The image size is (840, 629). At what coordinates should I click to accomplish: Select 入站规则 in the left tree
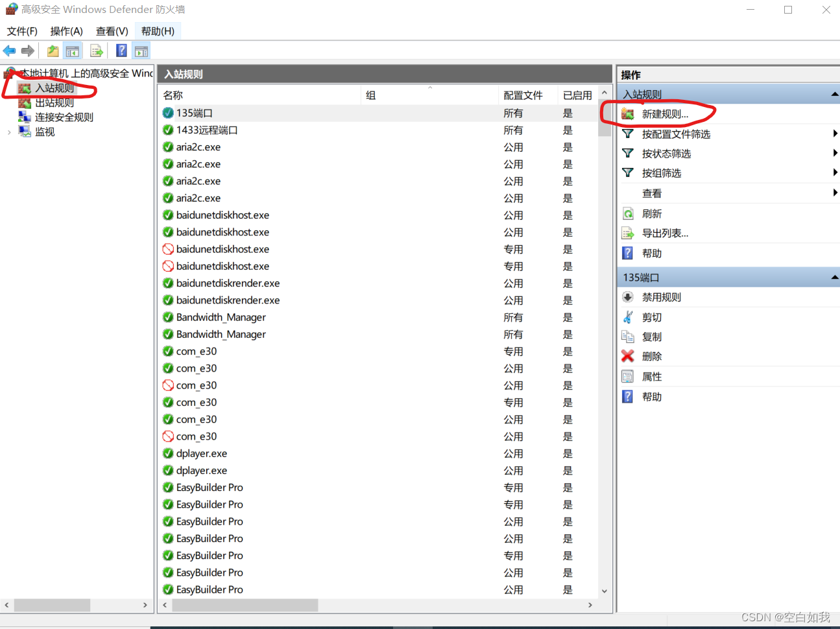(x=54, y=88)
